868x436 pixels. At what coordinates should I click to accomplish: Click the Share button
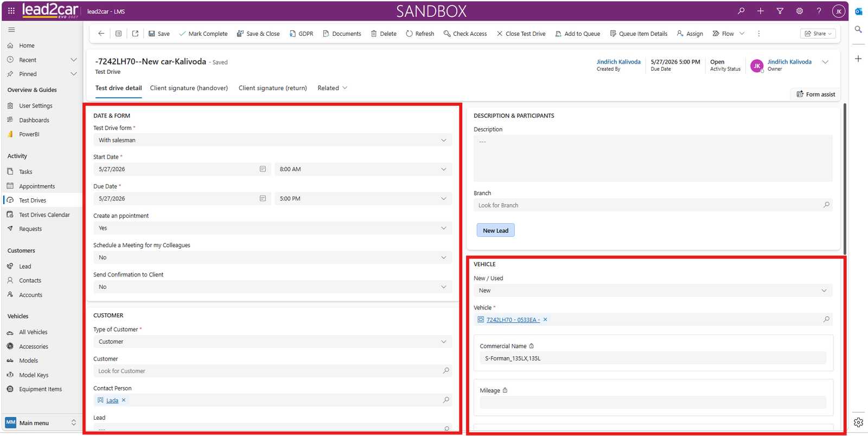[x=818, y=34]
